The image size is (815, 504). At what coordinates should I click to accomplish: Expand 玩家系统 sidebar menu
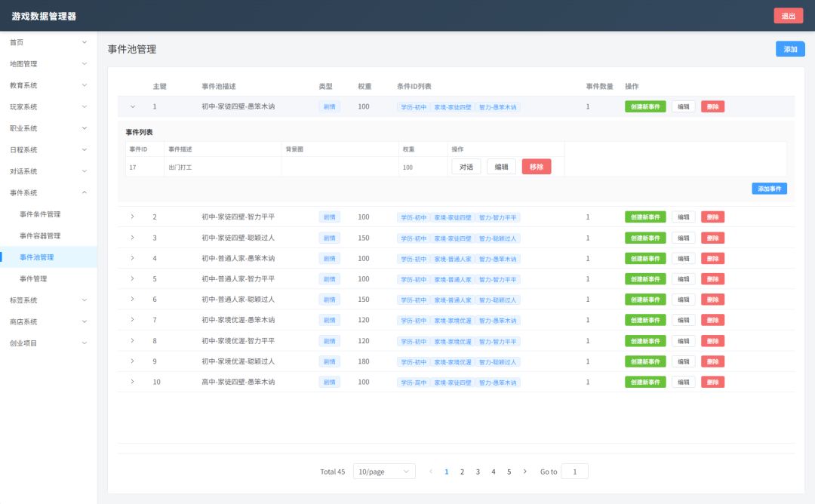(48, 107)
